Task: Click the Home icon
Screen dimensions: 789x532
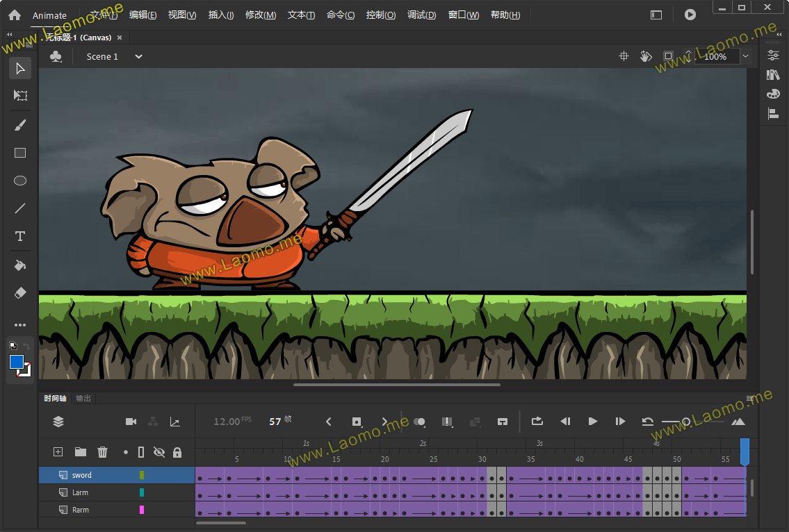Action: 15,15
